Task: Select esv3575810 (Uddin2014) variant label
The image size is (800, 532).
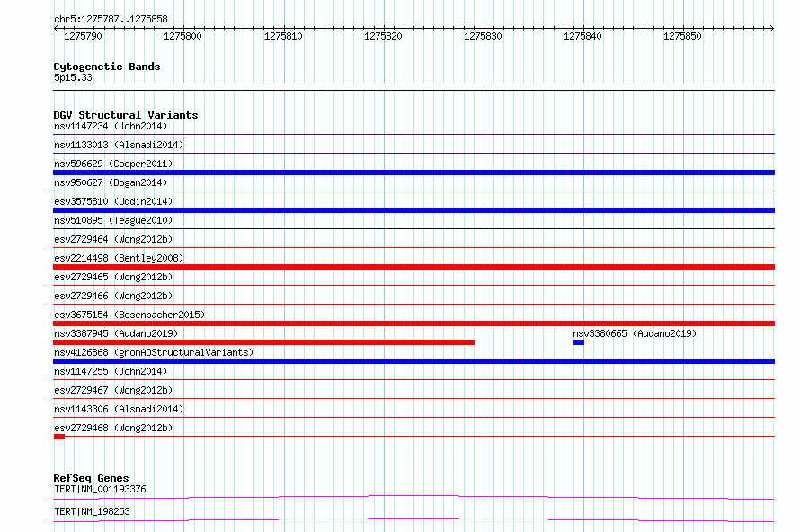Action: coord(113,201)
